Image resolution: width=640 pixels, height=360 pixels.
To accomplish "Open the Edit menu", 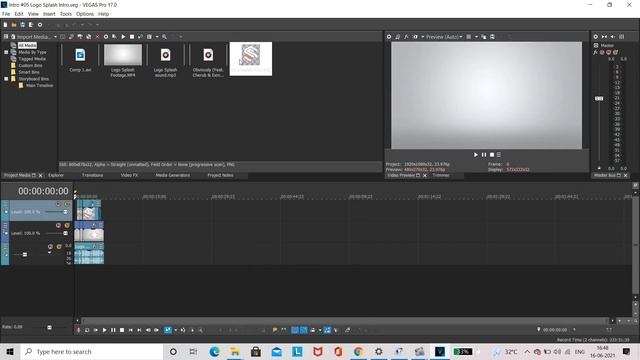I will coord(19,14).
